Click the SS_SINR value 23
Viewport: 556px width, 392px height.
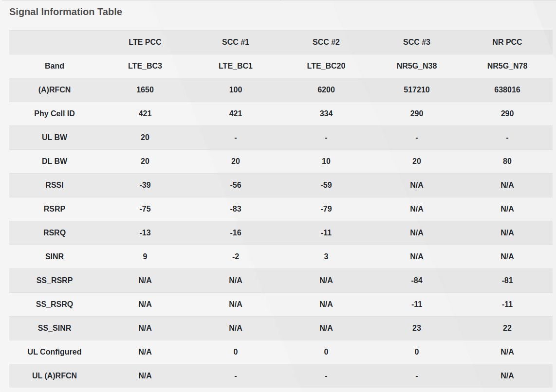pos(417,328)
